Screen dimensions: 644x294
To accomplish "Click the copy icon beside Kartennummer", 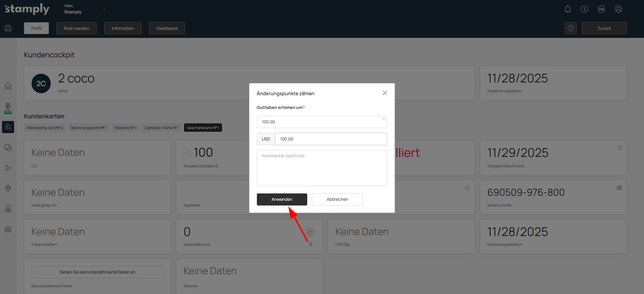I will 619,188.
